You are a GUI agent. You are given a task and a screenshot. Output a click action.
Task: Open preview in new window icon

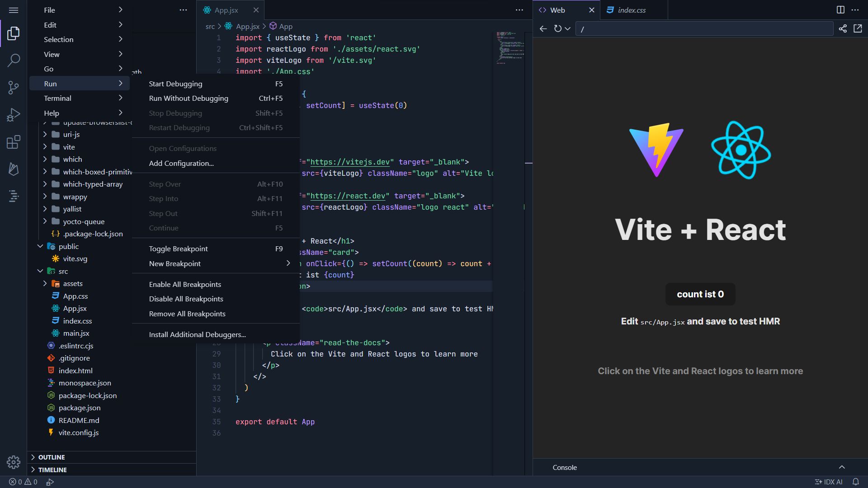pos(858,29)
